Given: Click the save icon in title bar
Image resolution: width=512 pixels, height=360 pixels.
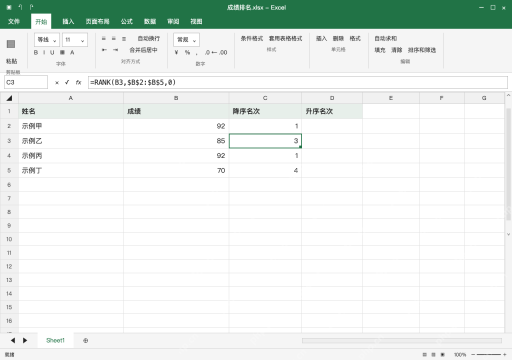Looking at the screenshot, I should coord(9,7).
